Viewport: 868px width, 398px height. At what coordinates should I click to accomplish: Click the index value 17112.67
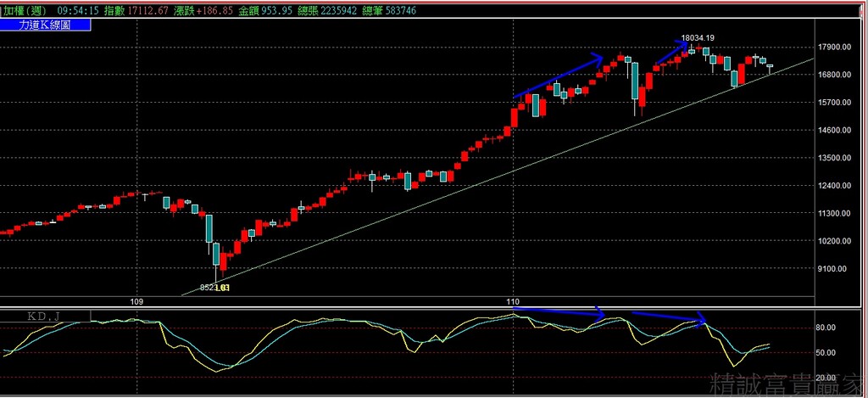point(148,10)
